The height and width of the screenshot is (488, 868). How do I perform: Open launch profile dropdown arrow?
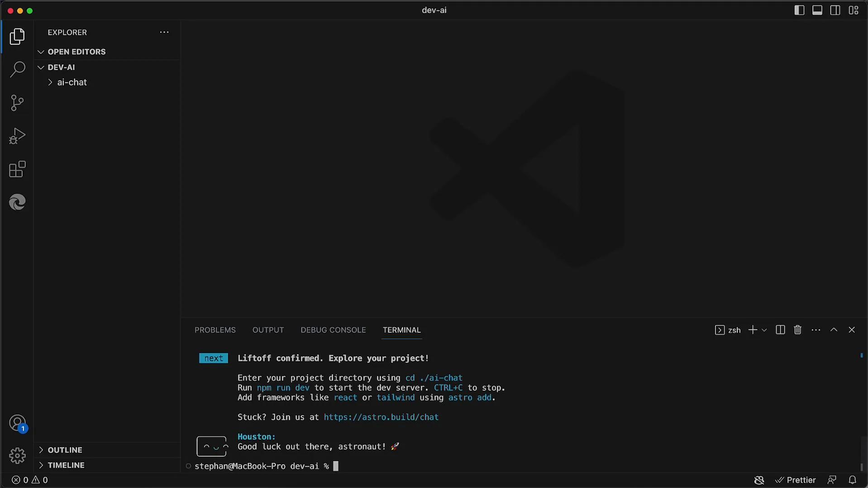(764, 330)
